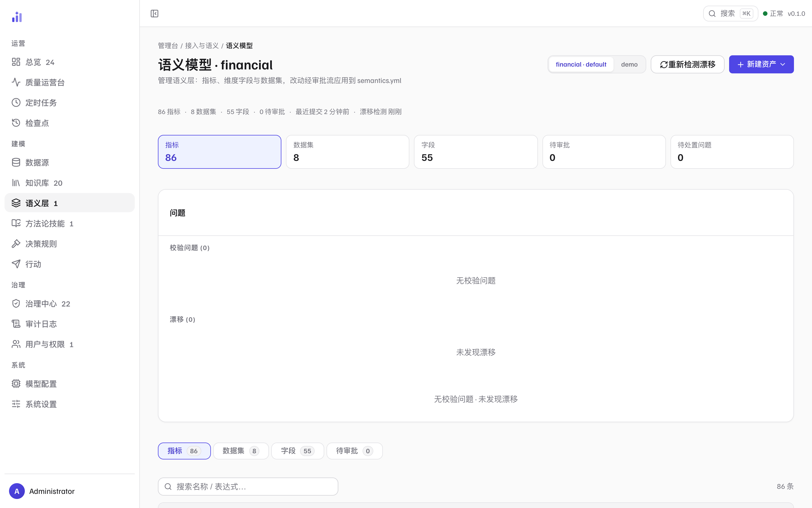Open the top 搜索 ⌘K box

coord(731,14)
